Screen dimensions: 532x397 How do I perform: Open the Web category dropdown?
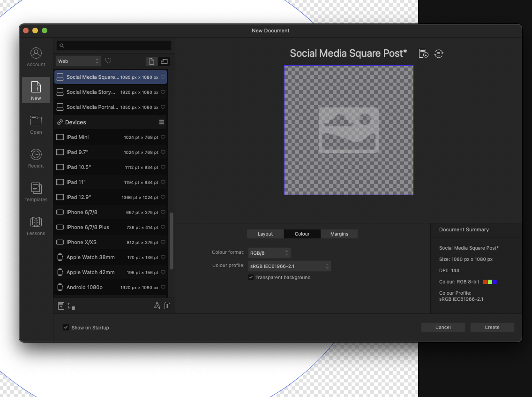(x=78, y=61)
